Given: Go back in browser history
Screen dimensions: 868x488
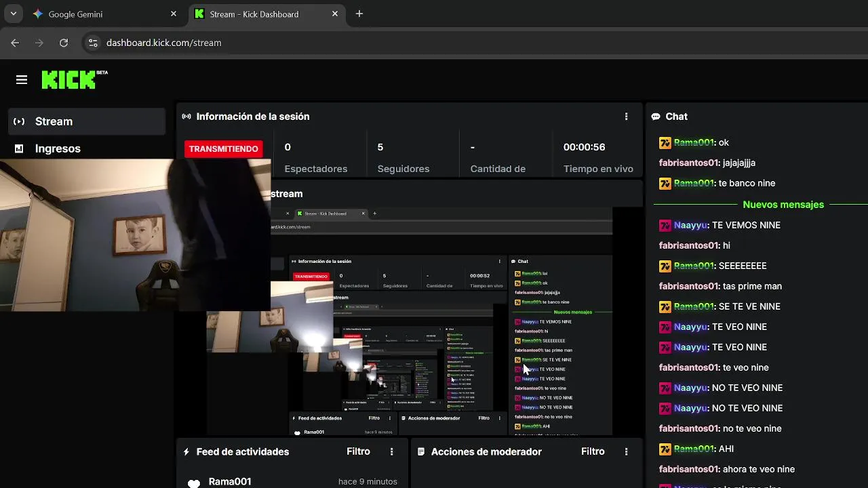Looking at the screenshot, I should [x=15, y=43].
